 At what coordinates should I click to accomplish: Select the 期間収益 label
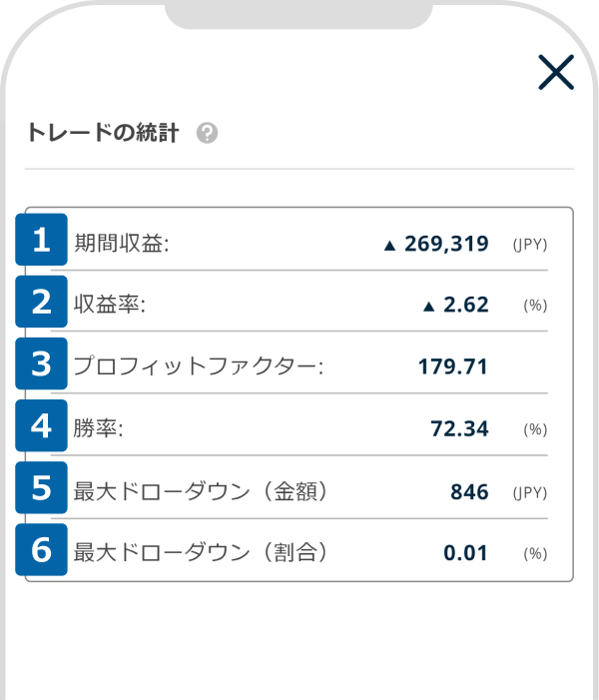(121, 244)
